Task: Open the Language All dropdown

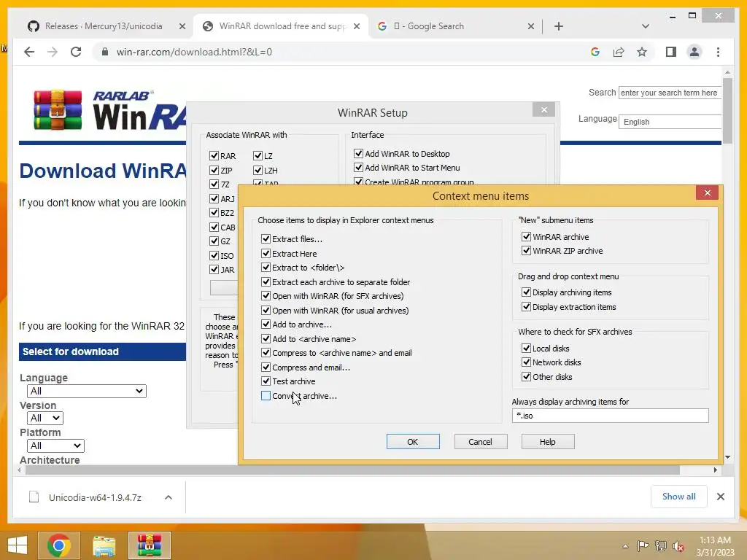Action: (x=86, y=391)
